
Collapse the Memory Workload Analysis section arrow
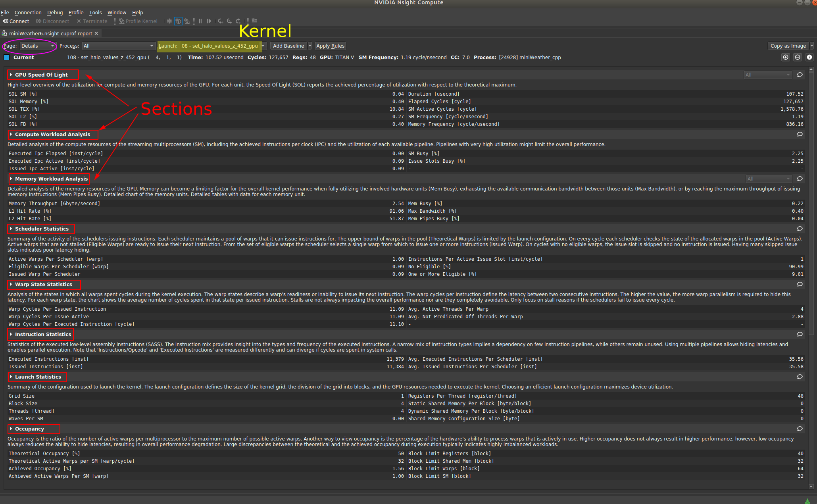click(x=11, y=179)
